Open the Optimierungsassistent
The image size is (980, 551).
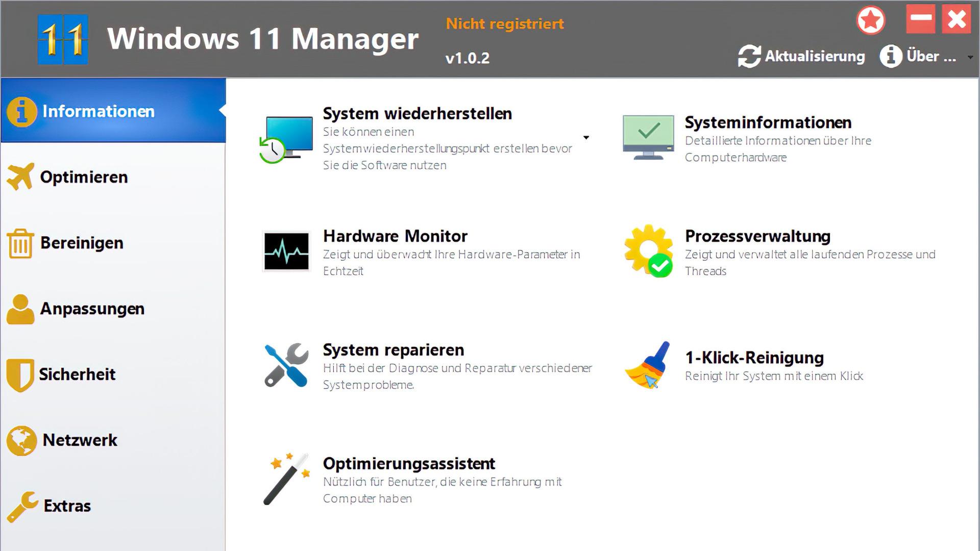[x=409, y=464]
